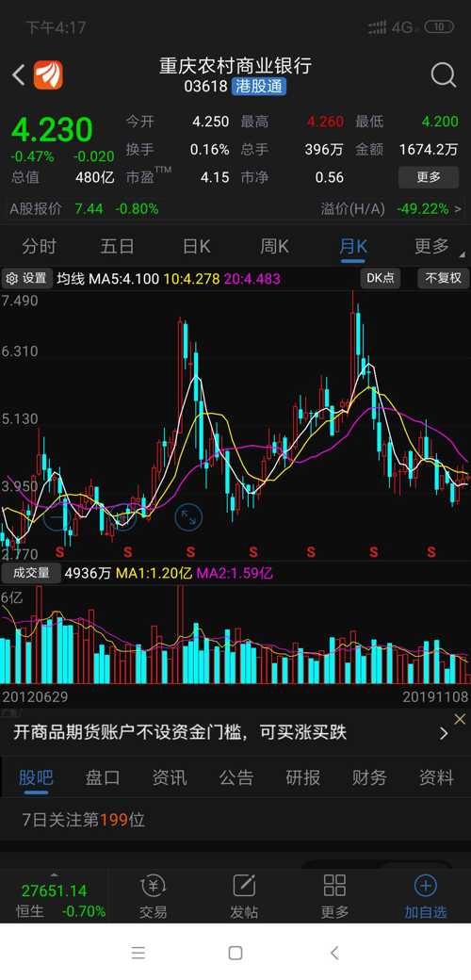The width and height of the screenshot is (471, 980).
Task: Tap the banner's right chevron arrow
Action: [x=444, y=734]
